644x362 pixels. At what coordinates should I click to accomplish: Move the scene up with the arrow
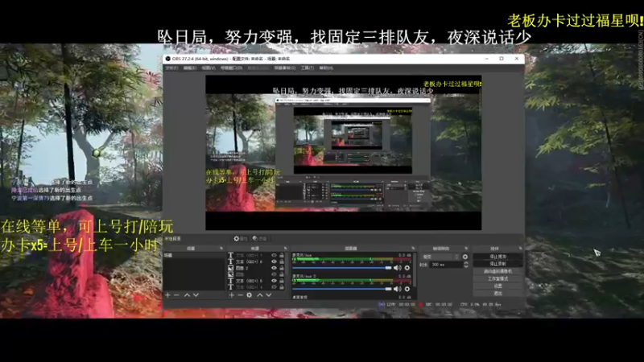[187, 295]
